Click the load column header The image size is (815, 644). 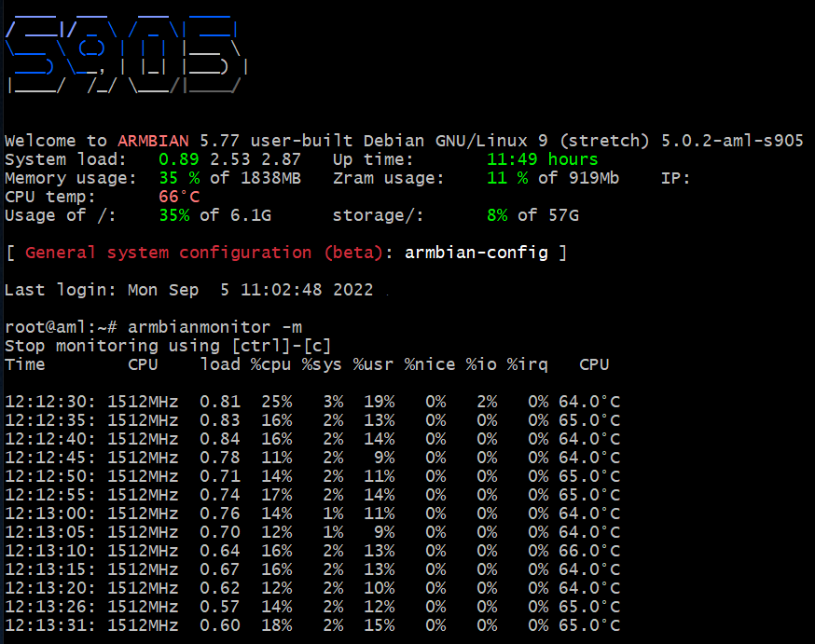click(220, 364)
